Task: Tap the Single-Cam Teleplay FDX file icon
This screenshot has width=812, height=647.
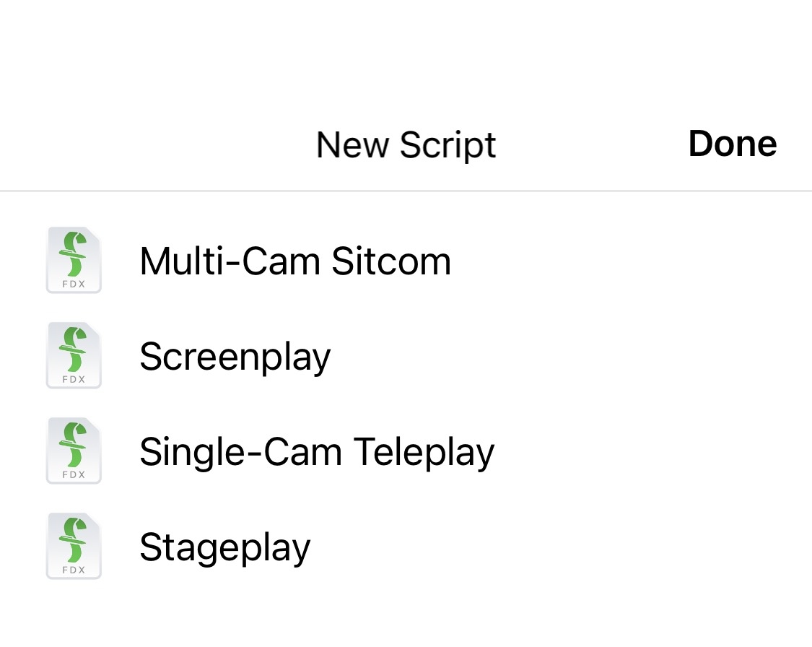Action: (x=74, y=451)
